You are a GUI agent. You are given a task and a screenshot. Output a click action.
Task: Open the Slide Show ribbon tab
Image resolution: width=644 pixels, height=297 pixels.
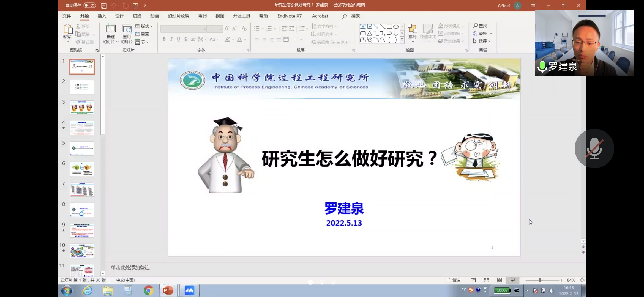(x=178, y=16)
